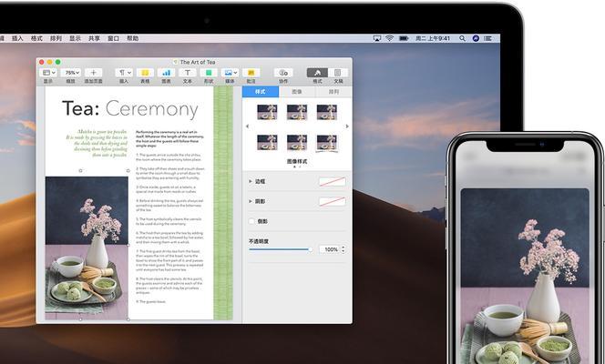Open the 插入 paragraph insert dropdown
The height and width of the screenshot is (364, 605).
click(x=124, y=73)
